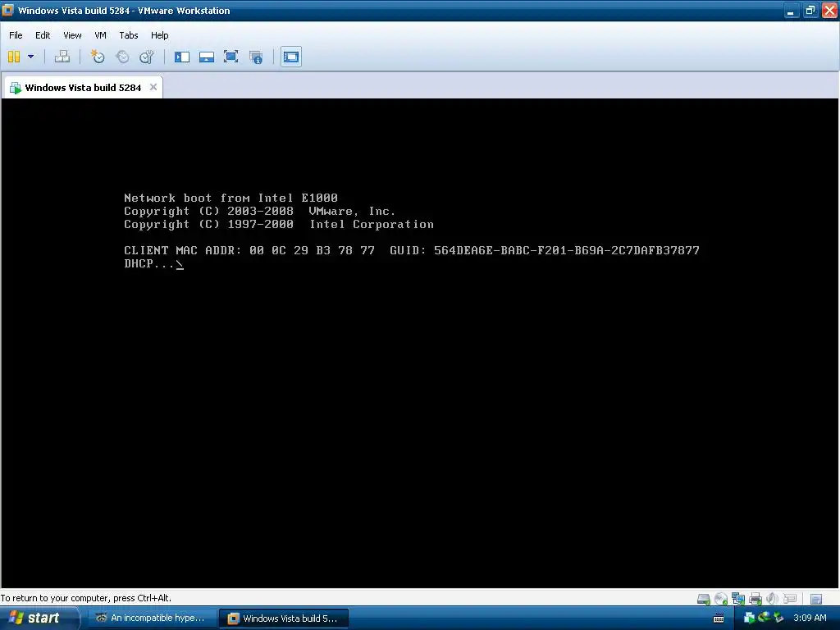The height and width of the screenshot is (630, 840).
Task: Click the network adapter status icon
Action: point(738,599)
